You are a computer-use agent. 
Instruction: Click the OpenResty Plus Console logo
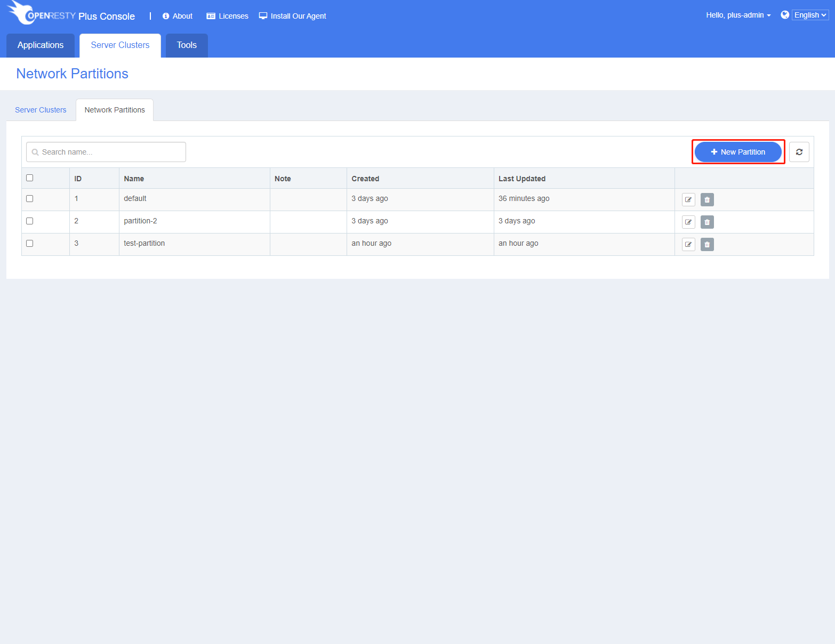pyautogui.click(x=71, y=13)
